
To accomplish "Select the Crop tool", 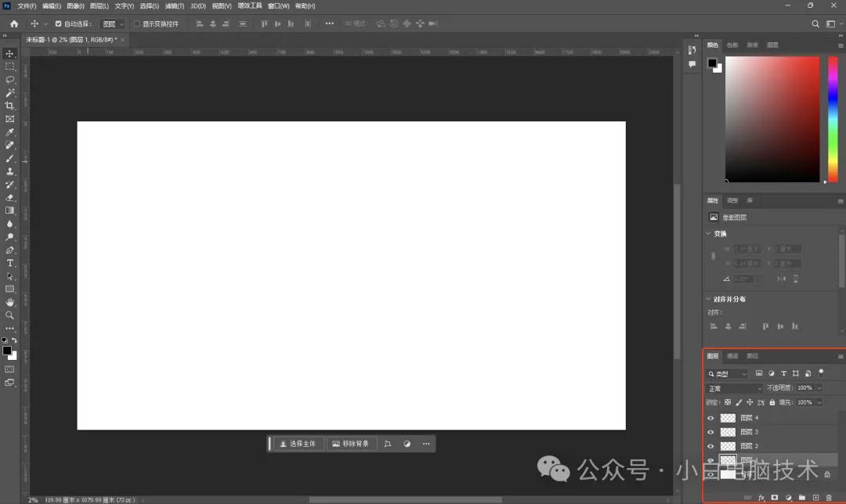I will [10, 106].
